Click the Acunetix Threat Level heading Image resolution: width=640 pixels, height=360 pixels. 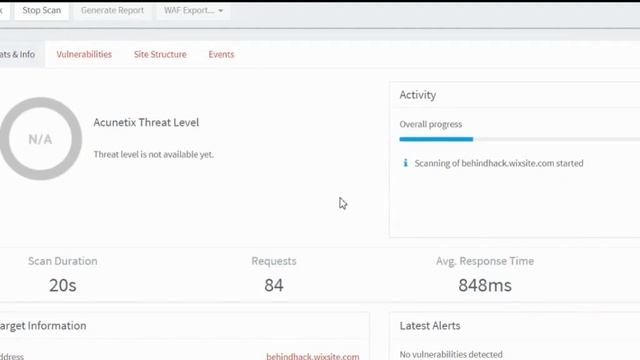coord(146,122)
